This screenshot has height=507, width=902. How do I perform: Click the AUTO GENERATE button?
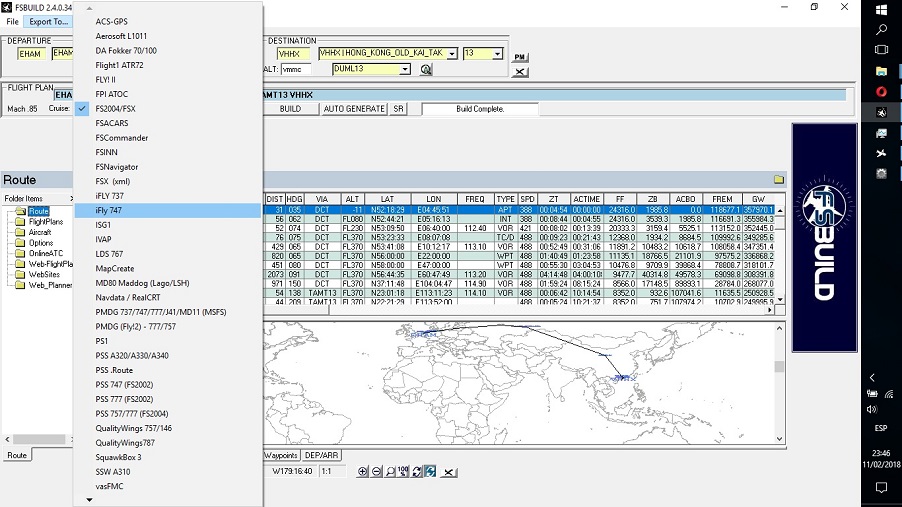tap(354, 109)
